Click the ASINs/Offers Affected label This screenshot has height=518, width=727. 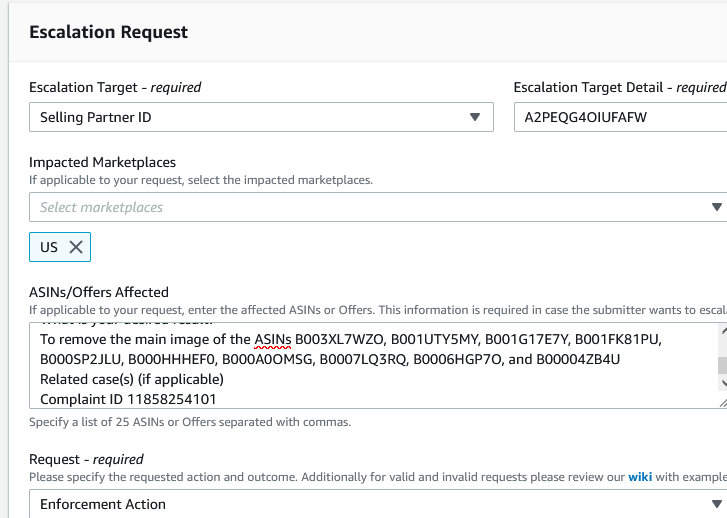(x=99, y=292)
